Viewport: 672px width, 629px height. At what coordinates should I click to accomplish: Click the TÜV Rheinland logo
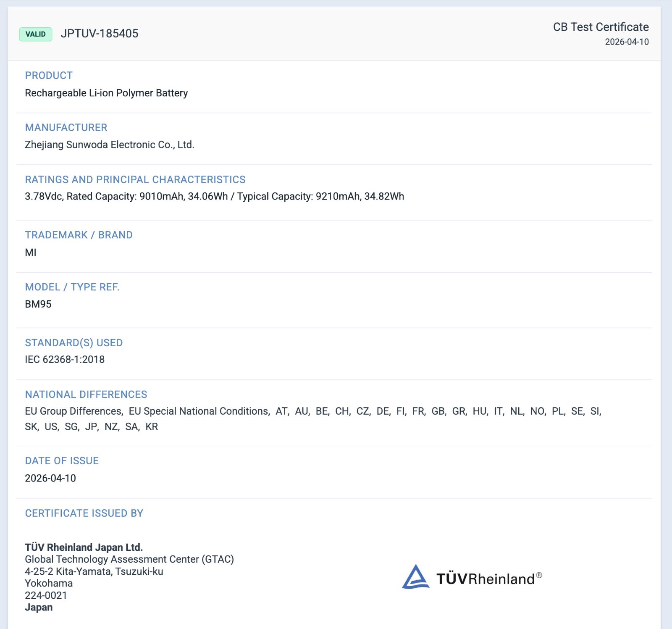pyautogui.click(x=472, y=577)
